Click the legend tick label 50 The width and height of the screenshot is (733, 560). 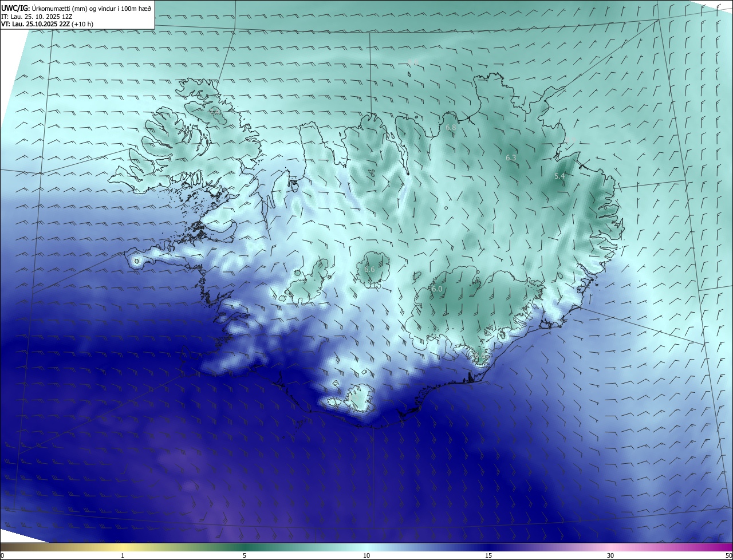tap(728, 555)
